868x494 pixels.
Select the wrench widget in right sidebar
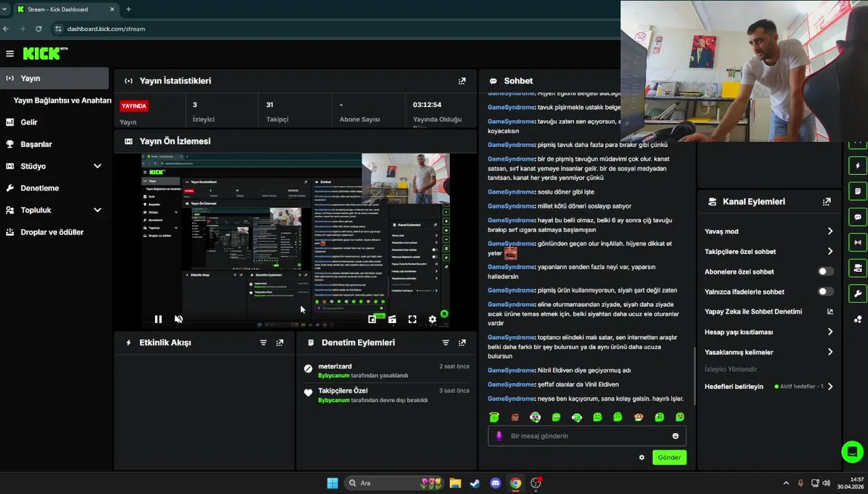[x=858, y=294]
